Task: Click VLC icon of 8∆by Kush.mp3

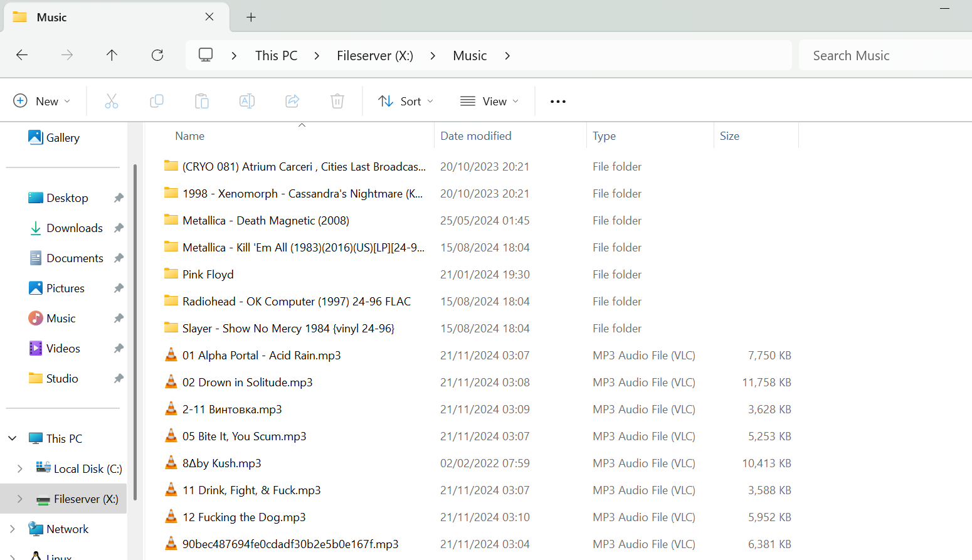Action: 171,463
